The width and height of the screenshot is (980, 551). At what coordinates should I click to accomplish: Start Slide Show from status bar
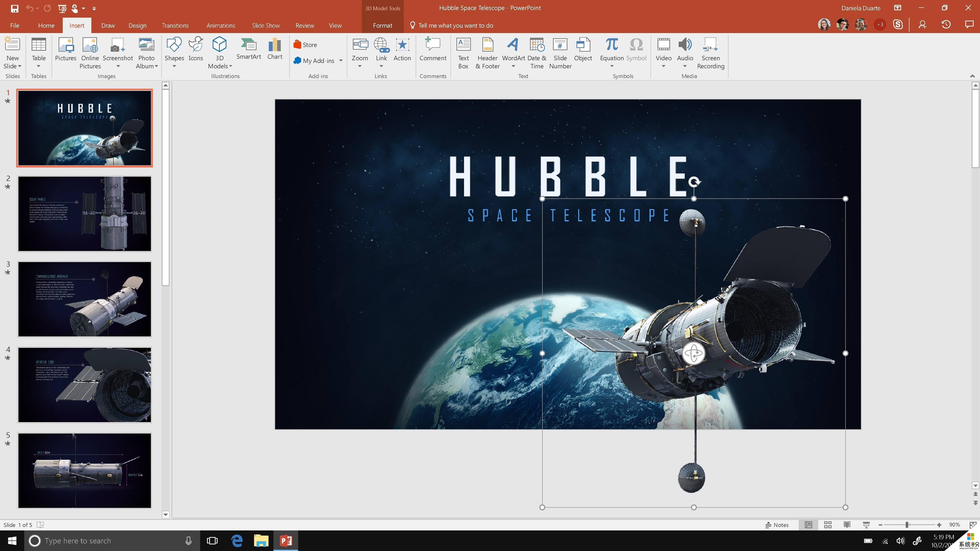866,525
